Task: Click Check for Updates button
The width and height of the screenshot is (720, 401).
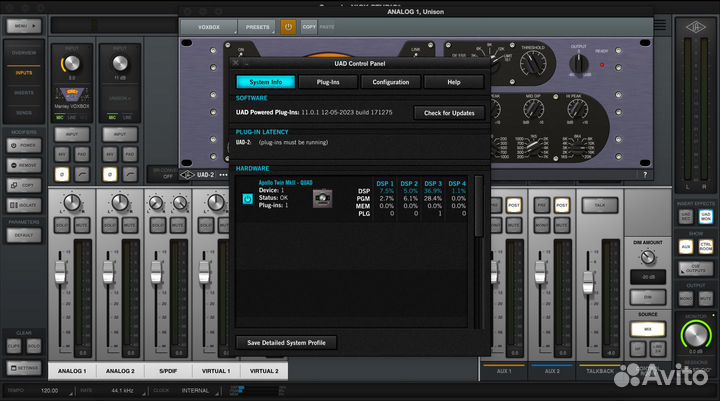Action: (x=449, y=113)
